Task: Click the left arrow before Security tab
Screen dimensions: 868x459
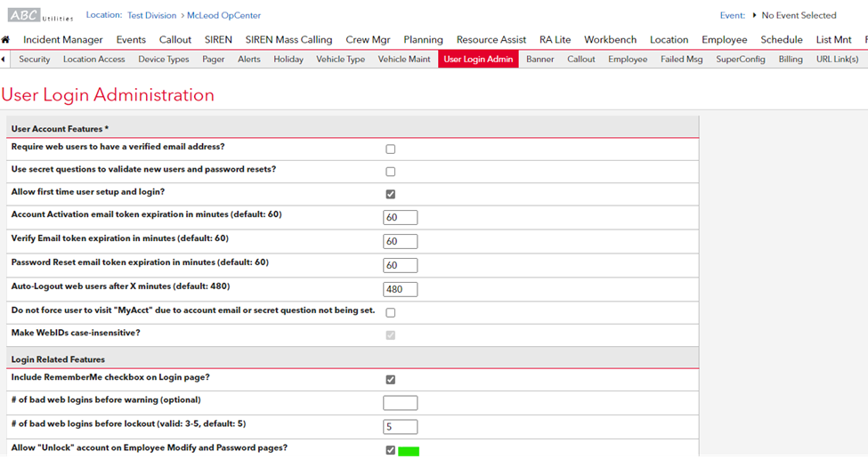Action: pos(4,60)
